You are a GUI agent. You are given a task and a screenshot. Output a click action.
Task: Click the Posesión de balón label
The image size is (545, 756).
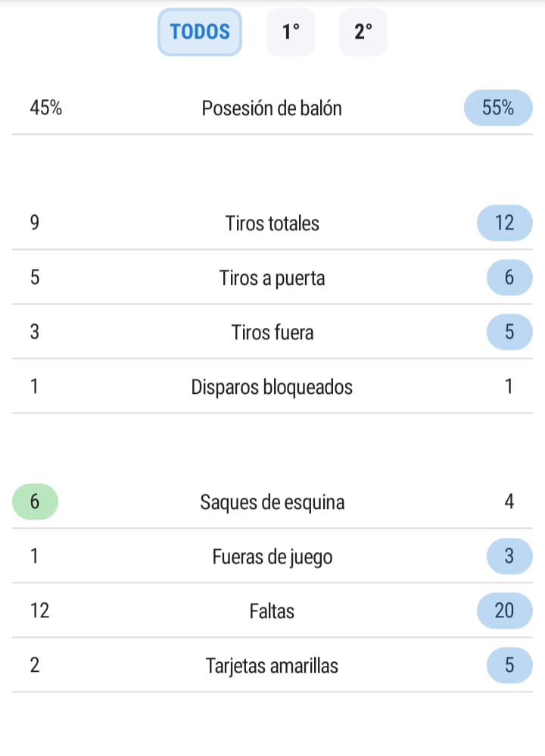click(272, 108)
